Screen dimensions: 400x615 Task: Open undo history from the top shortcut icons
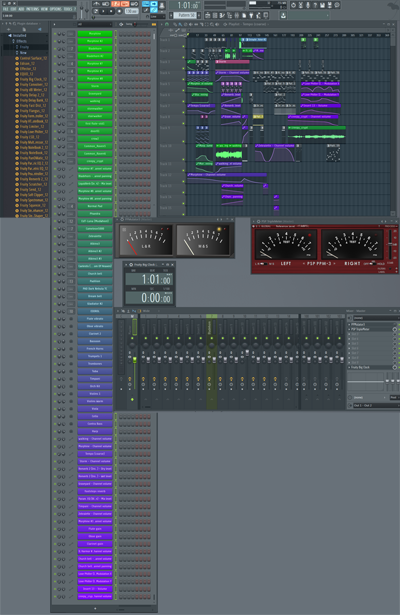click(293, 5)
